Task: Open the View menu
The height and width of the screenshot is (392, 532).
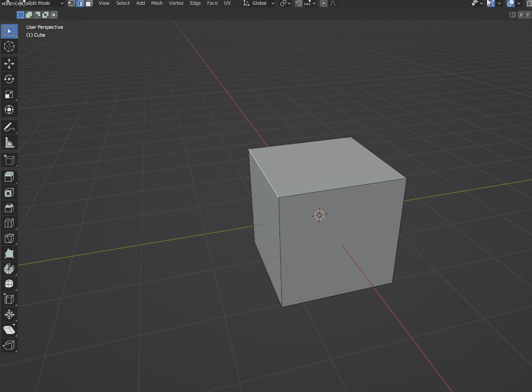Action: pos(104,3)
